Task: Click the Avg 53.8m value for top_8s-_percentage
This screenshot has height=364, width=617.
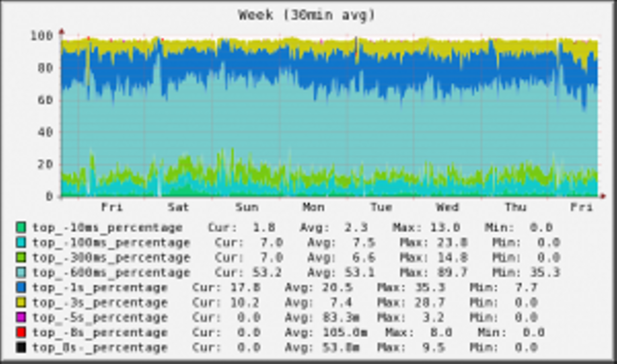Action: point(341,347)
